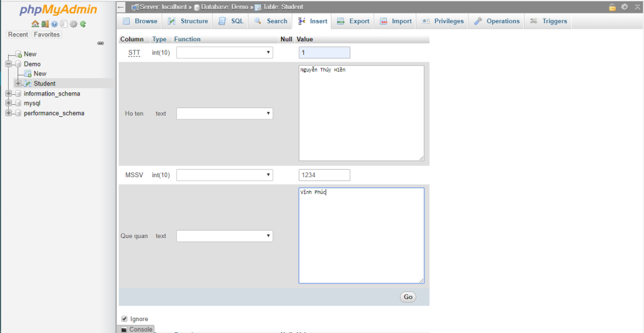Click the link-with-main-panel chain icon

coord(100,43)
